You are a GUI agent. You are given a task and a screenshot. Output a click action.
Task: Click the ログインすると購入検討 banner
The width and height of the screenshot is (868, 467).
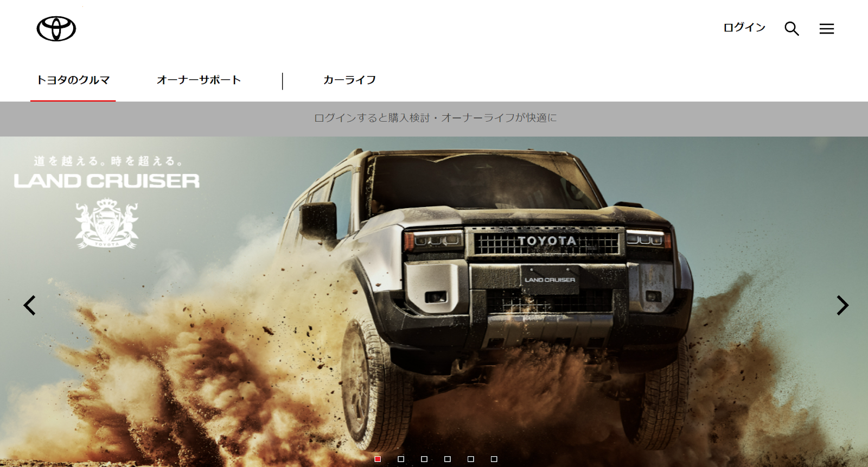434,118
